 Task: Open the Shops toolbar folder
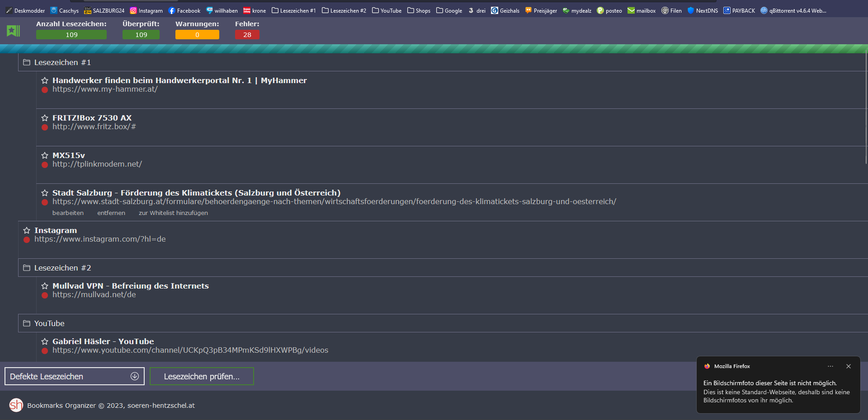point(419,10)
